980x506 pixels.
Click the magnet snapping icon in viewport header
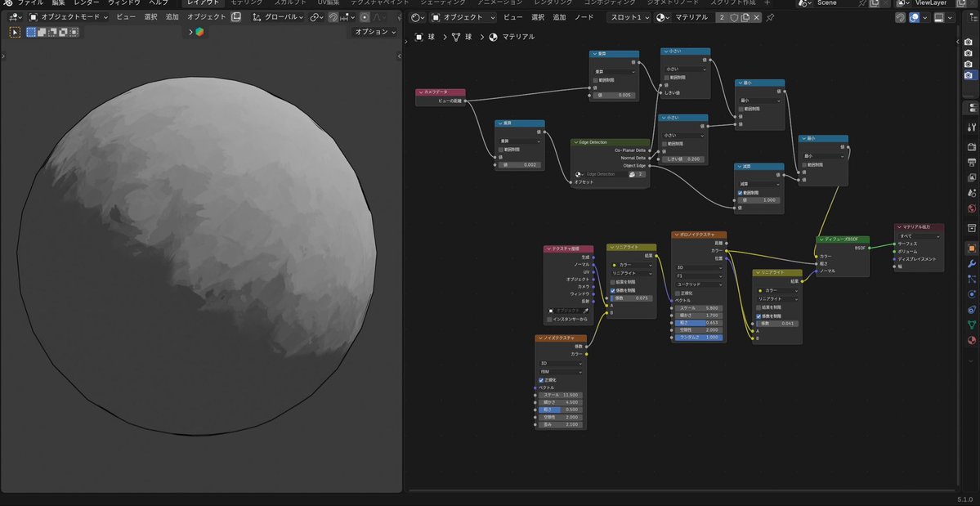pyautogui.click(x=333, y=17)
